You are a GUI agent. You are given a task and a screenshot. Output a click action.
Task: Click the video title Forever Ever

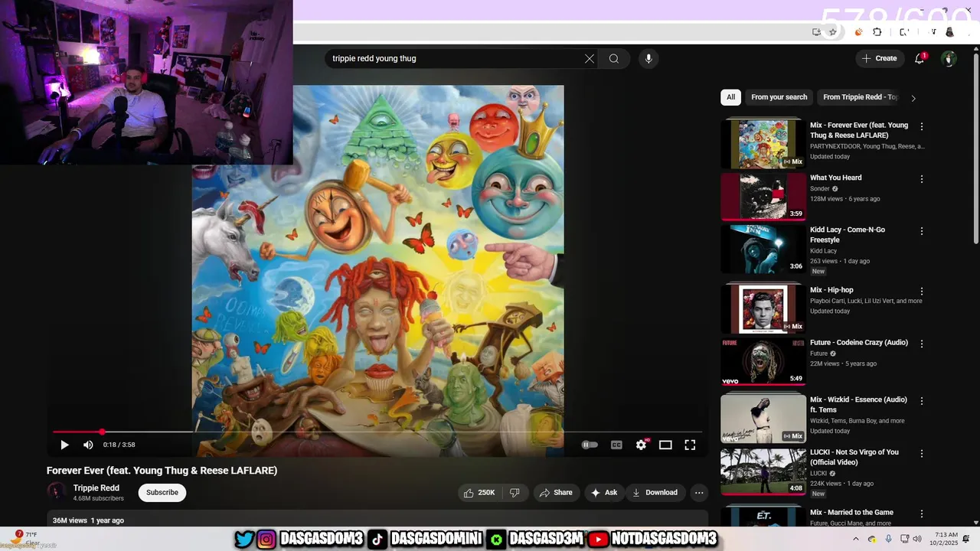(x=162, y=471)
